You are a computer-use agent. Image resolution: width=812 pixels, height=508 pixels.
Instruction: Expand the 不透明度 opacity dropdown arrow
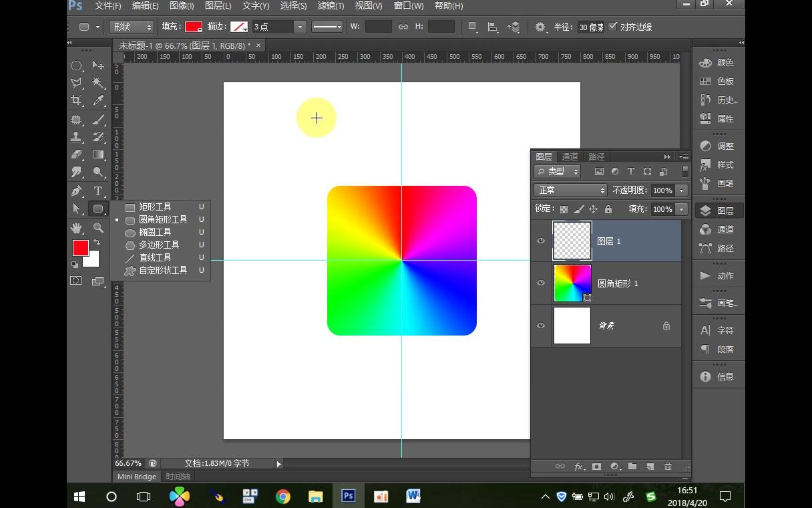pos(682,190)
